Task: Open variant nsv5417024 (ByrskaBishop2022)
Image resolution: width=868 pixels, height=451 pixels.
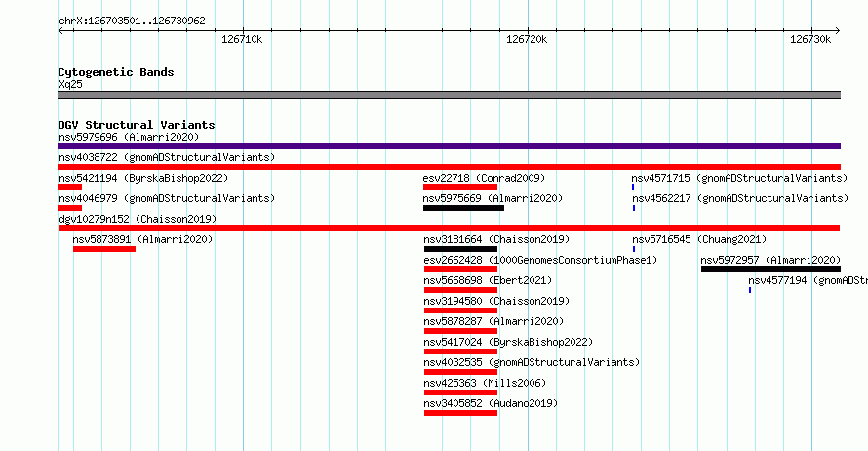Action: point(508,342)
